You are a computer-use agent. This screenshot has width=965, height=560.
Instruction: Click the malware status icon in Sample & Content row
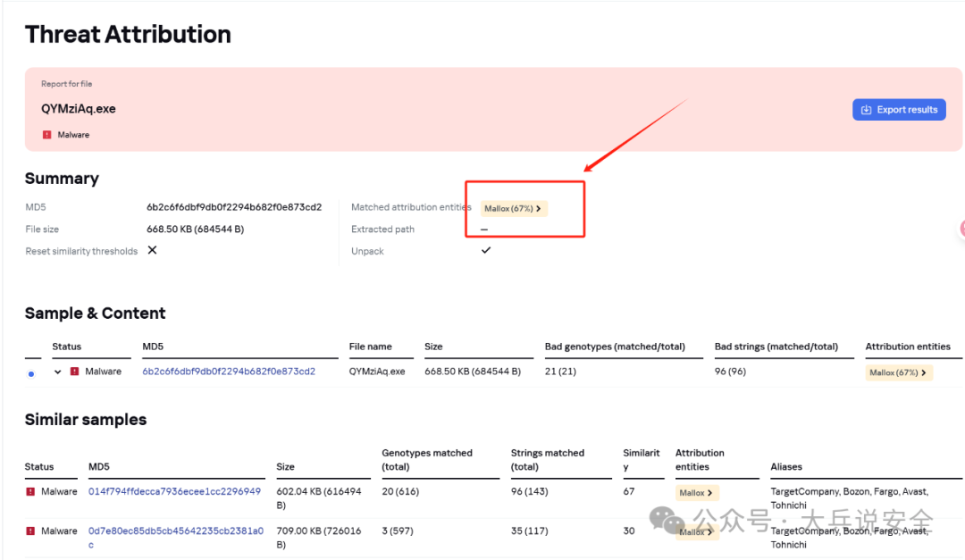pyautogui.click(x=74, y=372)
